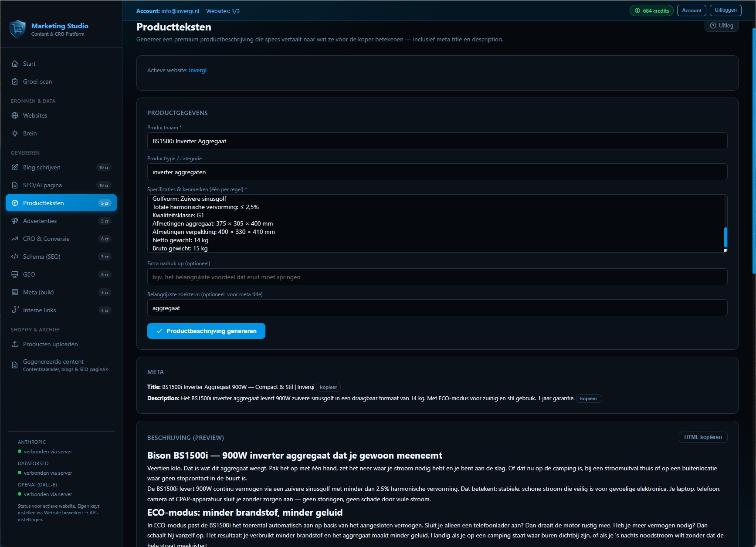The height and width of the screenshot is (547, 756).
Task: Click the Uitleg help button
Action: pos(722,26)
